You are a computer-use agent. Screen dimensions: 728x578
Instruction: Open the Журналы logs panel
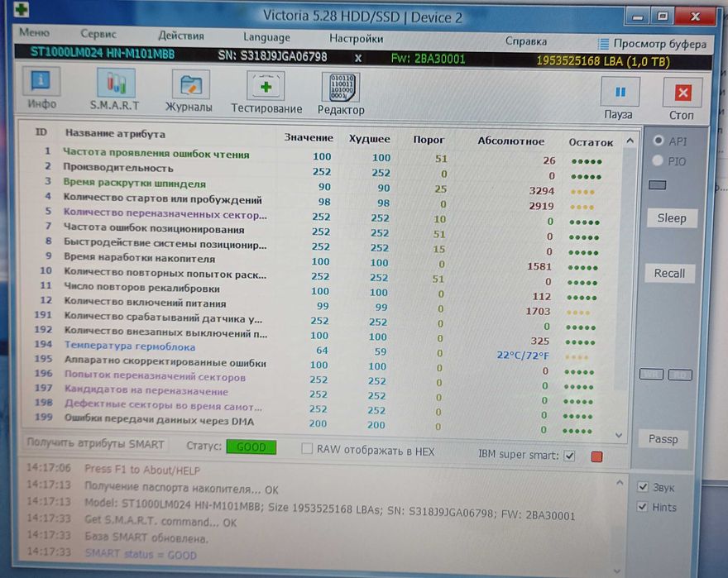(189, 92)
